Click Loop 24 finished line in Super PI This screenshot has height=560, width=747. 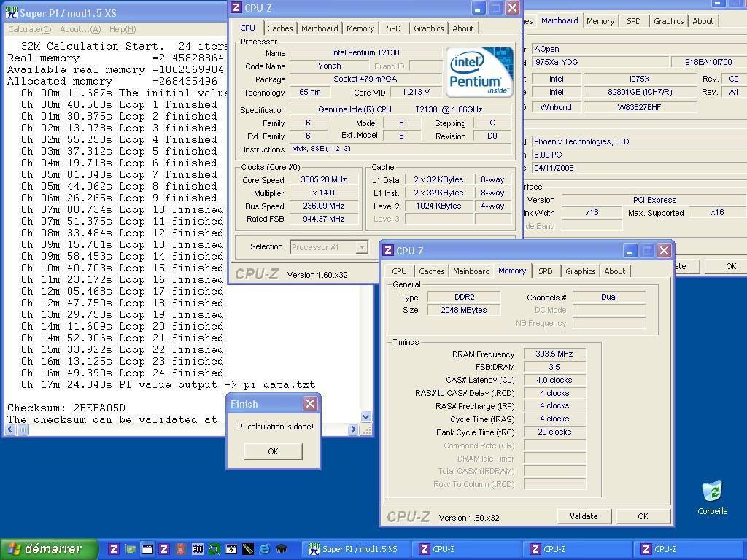122,373
